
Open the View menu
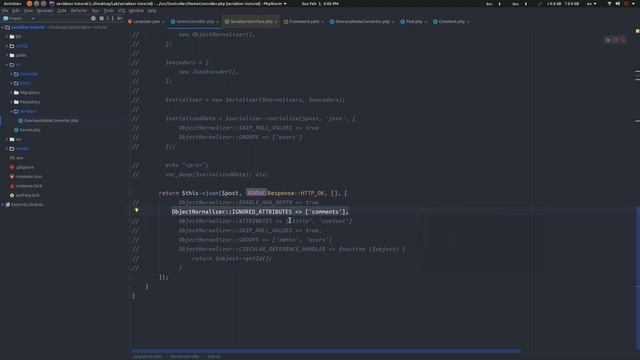(28, 11)
